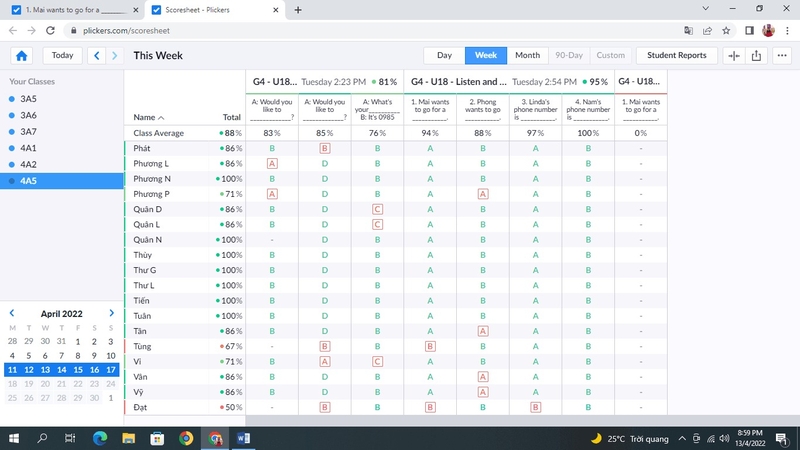Switch to 90-Day view
Screen dimensions: 800x450
coord(569,55)
